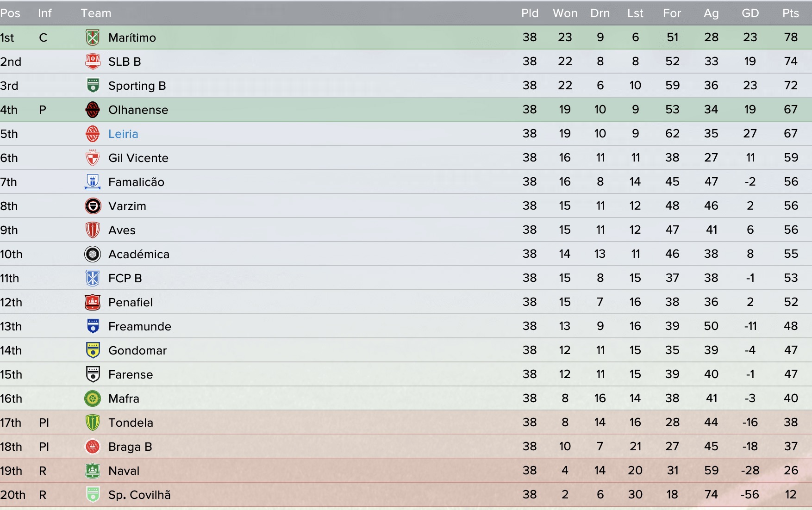Sort standings by the Team header

click(96, 13)
